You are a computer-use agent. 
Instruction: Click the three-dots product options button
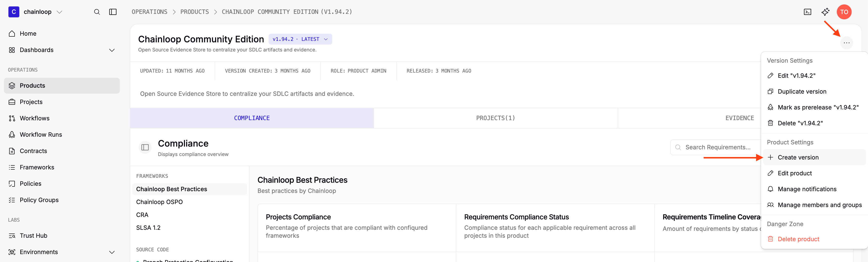[846, 43]
